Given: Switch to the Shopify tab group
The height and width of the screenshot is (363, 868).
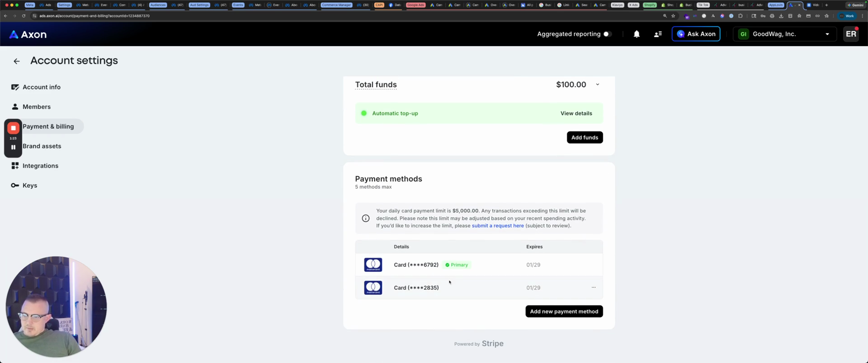Looking at the screenshot, I should [650, 5].
